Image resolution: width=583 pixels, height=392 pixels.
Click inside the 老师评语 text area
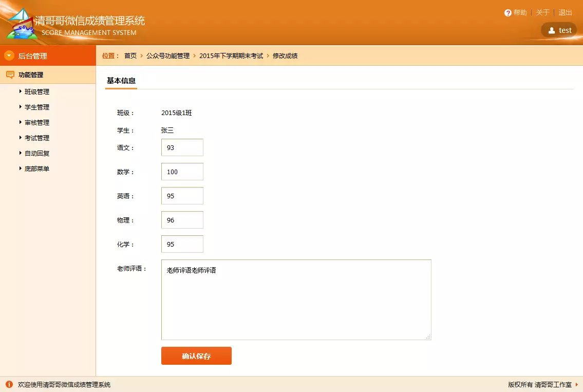click(296, 300)
